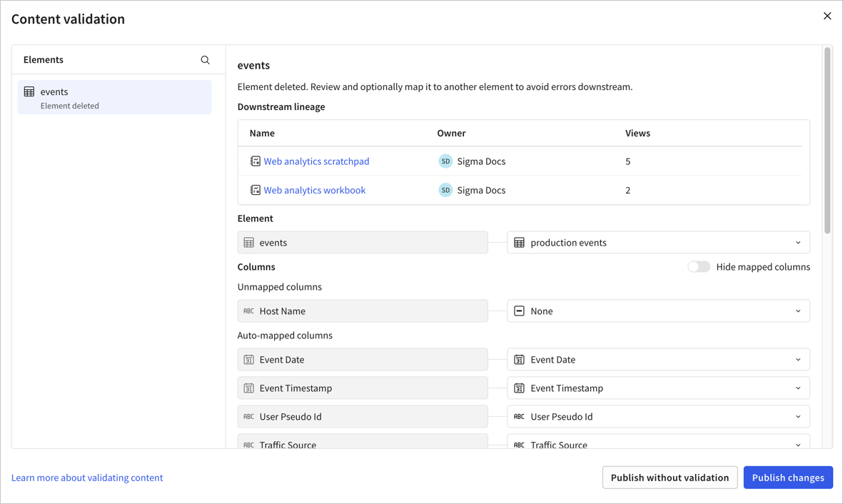The width and height of the screenshot is (843, 504).
Task: Open the None dropdown for Host Name mapping
Action: [798, 311]
